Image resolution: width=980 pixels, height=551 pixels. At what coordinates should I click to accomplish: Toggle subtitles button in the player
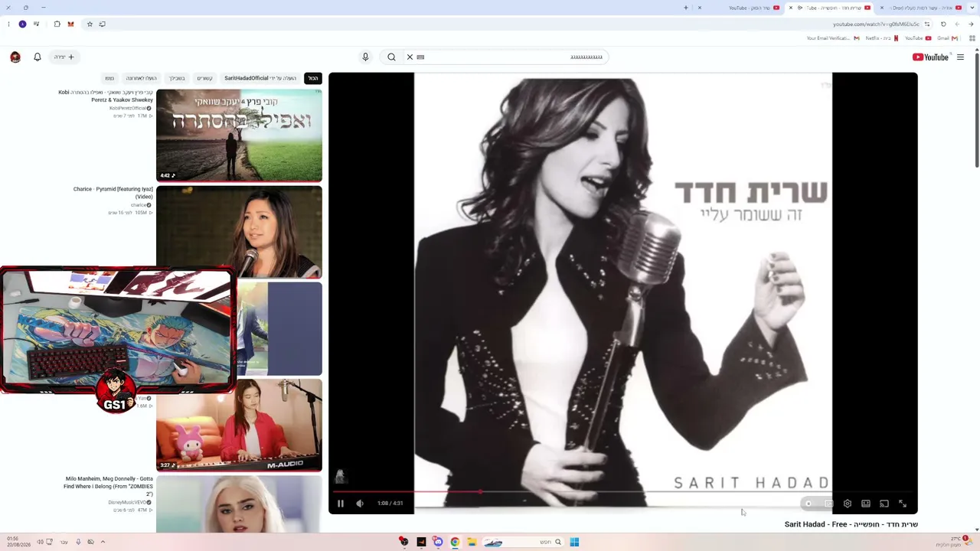(x=829, y=504)
